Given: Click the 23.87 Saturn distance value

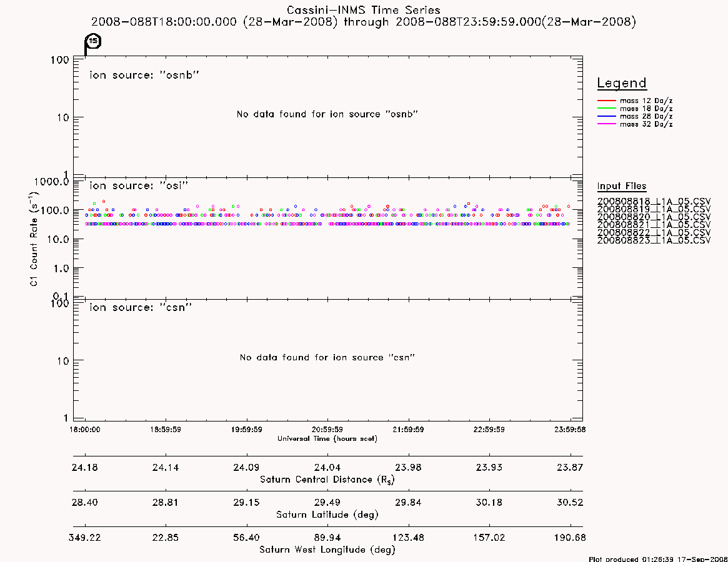Looking at the screenshot, I should pos(570,467).
